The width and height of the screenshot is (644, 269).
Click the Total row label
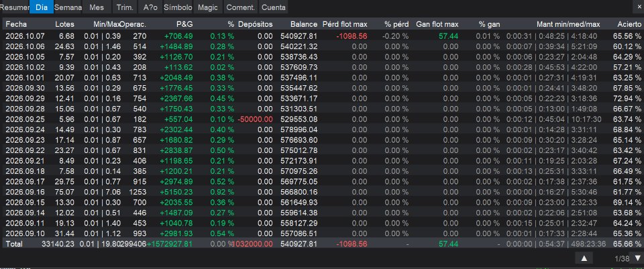coord(14,244)
